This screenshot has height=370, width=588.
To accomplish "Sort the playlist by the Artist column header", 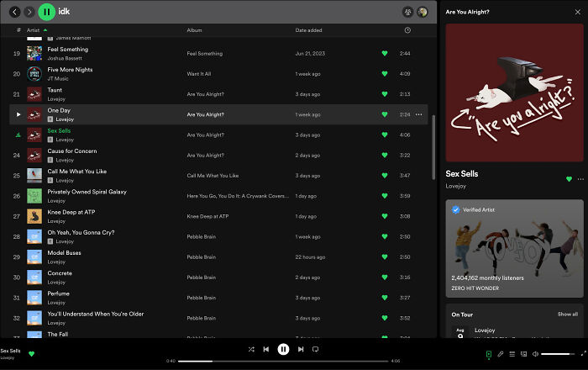I will coord(34,30).
